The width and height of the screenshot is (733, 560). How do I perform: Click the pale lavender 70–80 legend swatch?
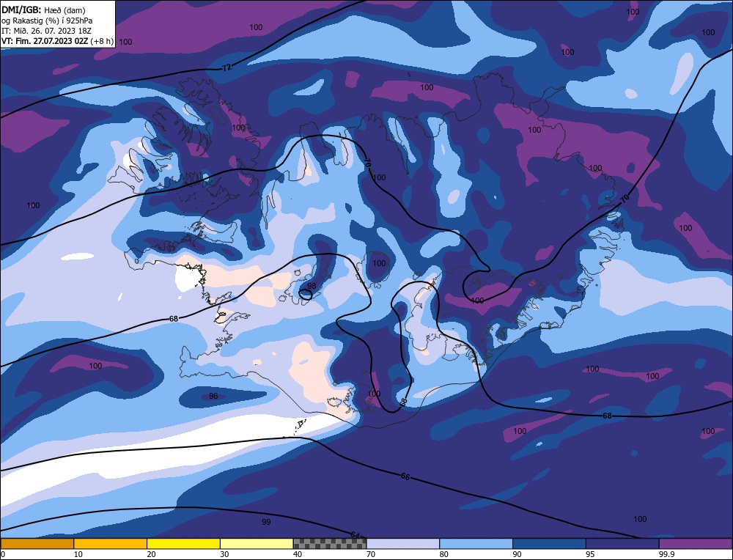point(403,543)
